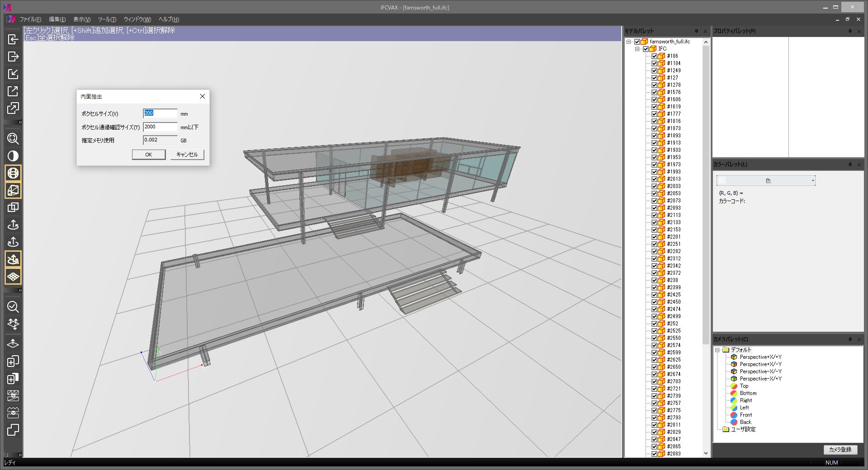The width and height of the screenshot is (868, 470).
Task: Click the overlapping squares icon at toolbar bottom
Action: pyautogui.click(x=13, y=430)
